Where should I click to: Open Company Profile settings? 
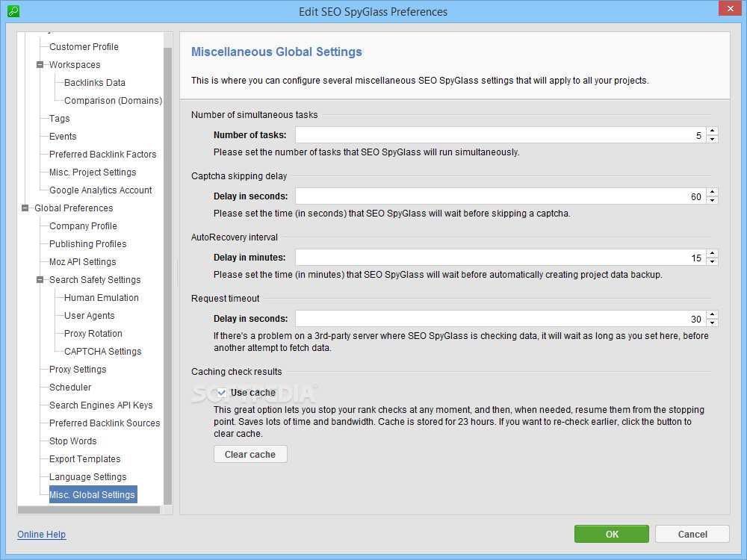point(84,226)
